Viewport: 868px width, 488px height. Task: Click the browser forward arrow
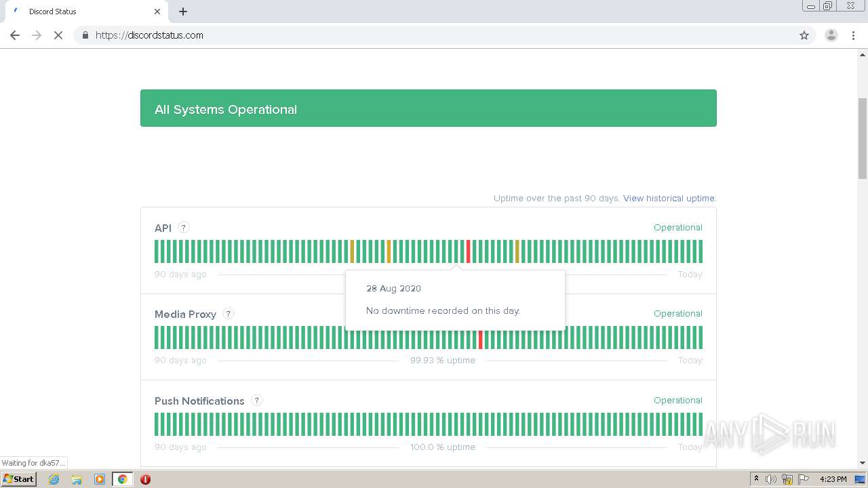click(37, 35)
